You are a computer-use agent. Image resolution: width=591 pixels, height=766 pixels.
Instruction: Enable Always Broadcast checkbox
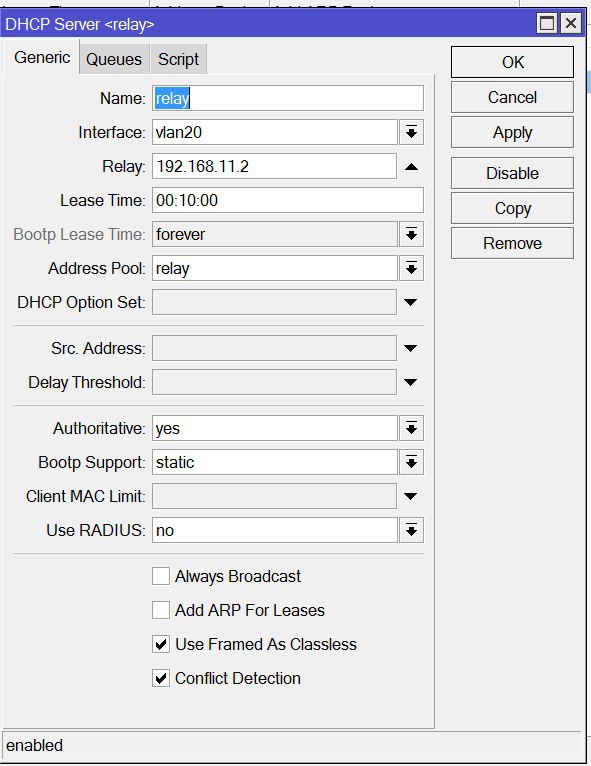pyautogui.click(x=161, y=576)
